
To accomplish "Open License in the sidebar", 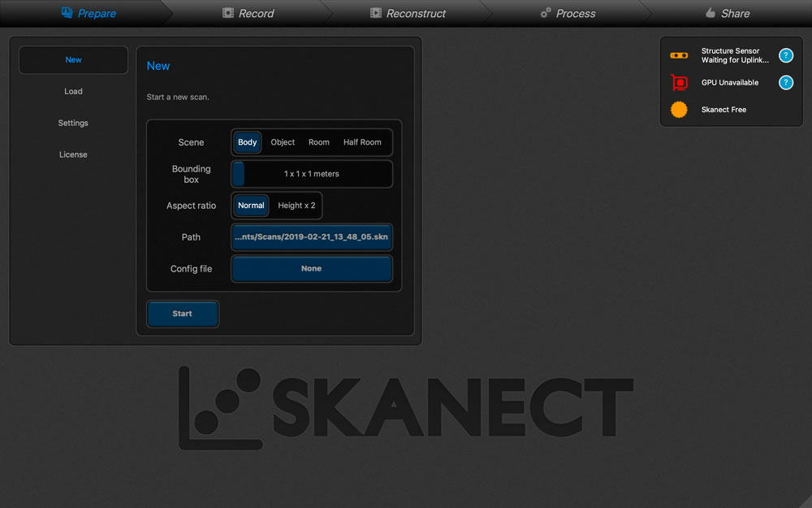I will tap(73, 154).
